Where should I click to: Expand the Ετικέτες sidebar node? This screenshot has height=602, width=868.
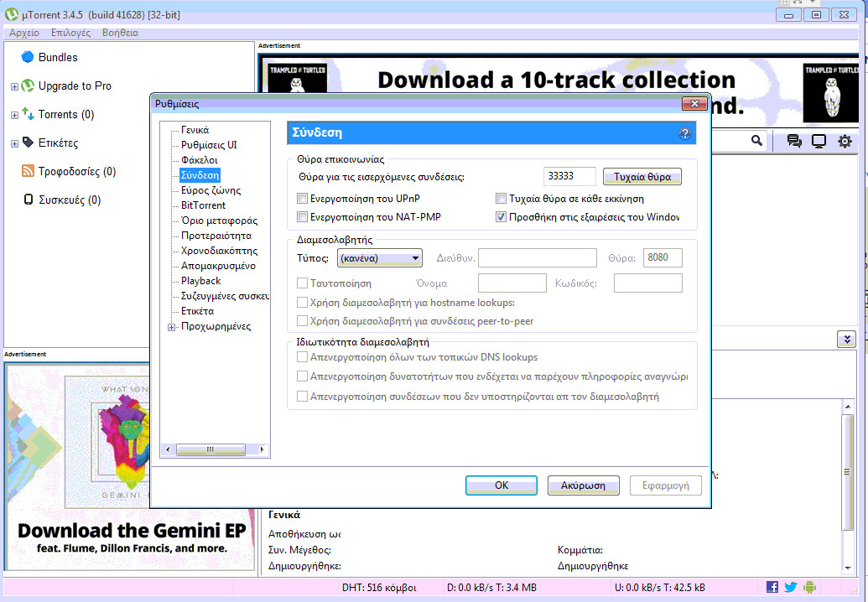[14, 144]
